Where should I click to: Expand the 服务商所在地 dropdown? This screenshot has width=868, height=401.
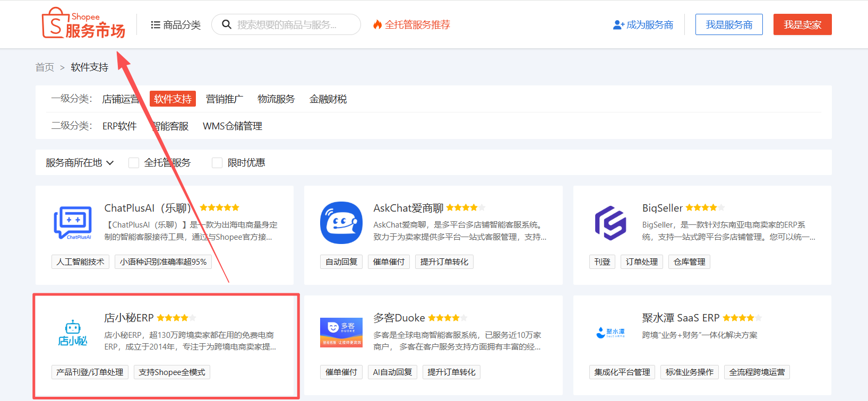tap(80, 163)
